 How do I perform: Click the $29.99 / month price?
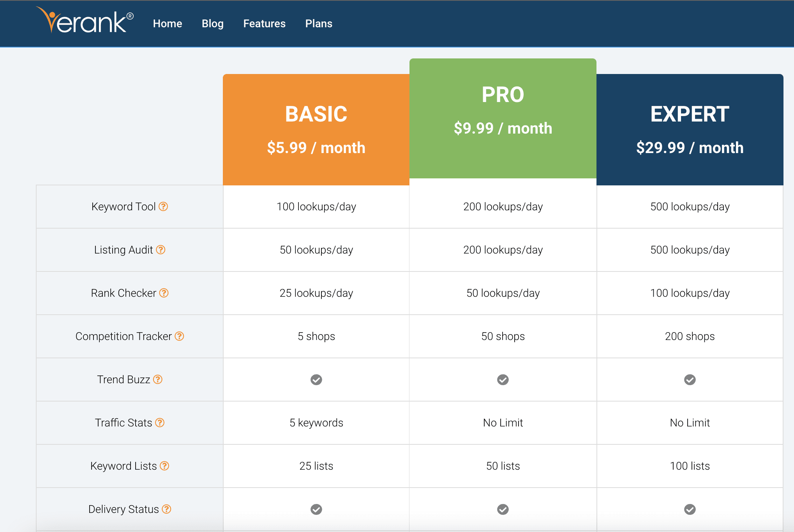point(690,148)
